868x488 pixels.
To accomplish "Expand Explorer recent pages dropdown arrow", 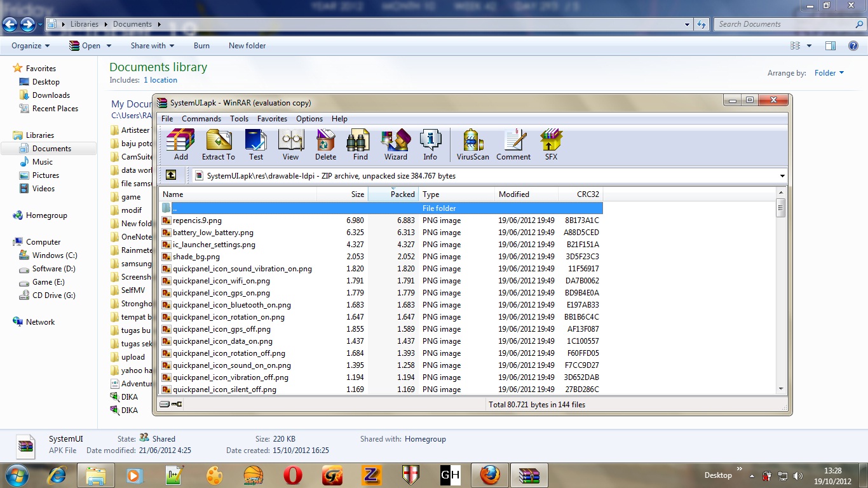I will tap(41, 25).
